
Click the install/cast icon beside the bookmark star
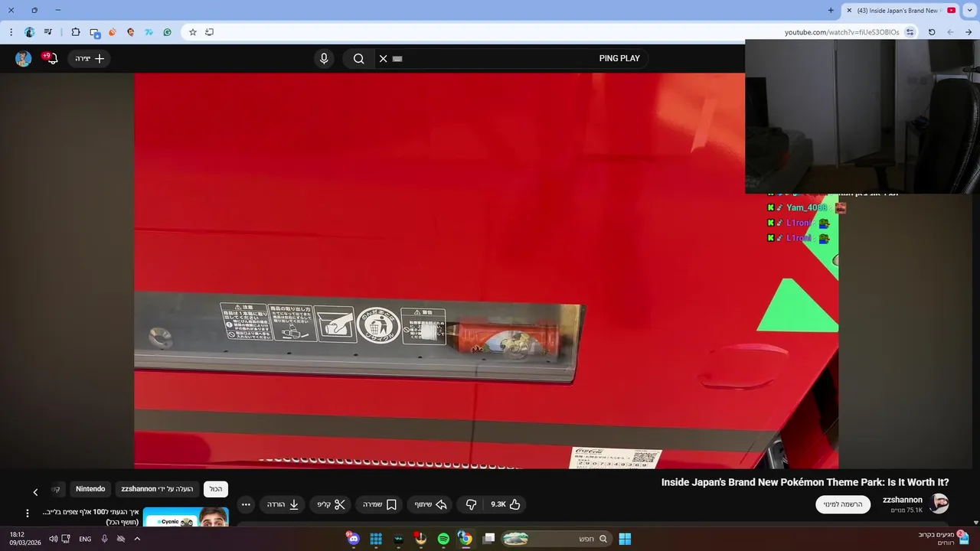point(209,32)
